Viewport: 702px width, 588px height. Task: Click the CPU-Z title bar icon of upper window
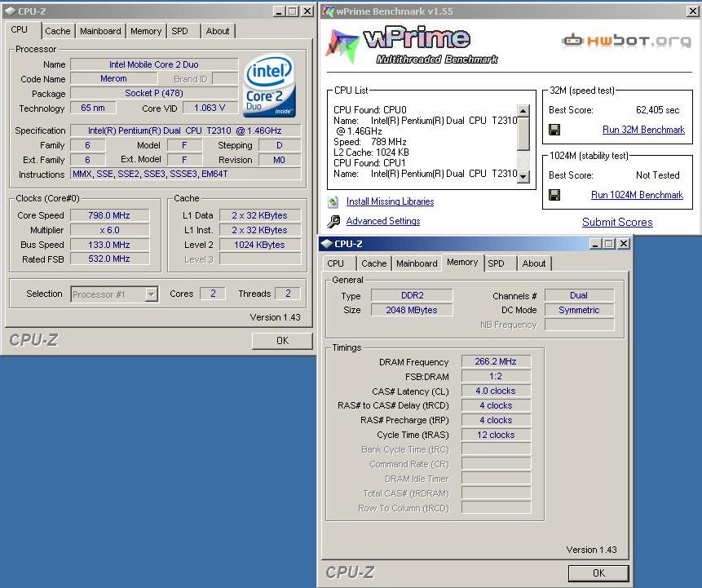coord(11,11)
